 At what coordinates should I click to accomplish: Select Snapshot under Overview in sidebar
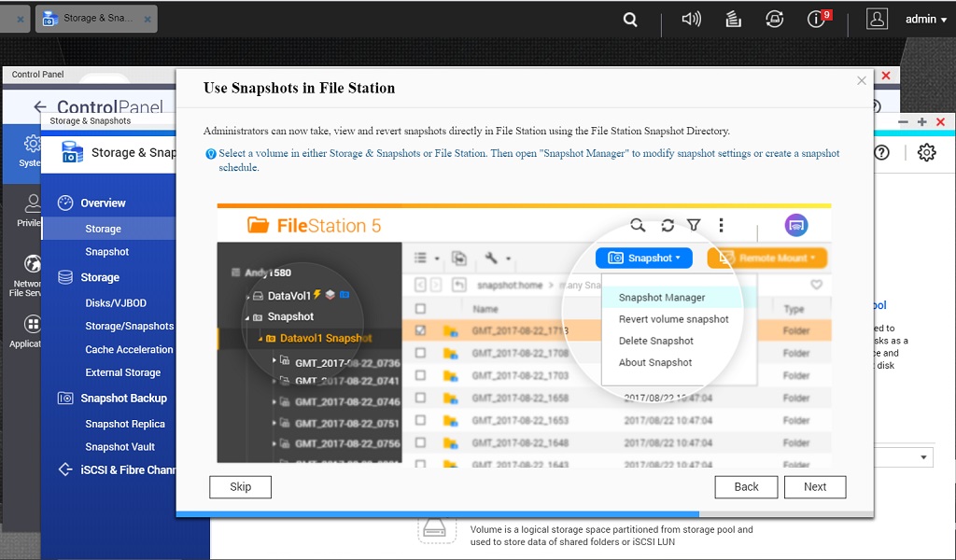click(107, 252)
